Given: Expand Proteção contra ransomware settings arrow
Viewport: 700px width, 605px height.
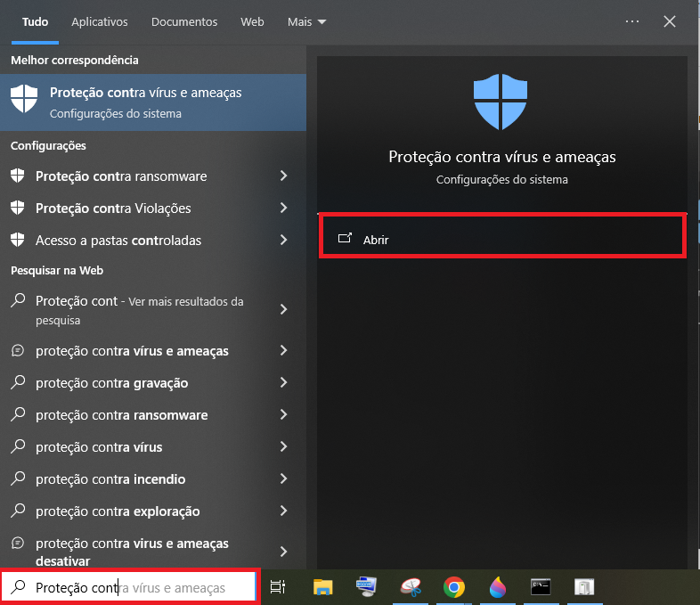Looking at the screenshot, I should click(x=283, y=176).
